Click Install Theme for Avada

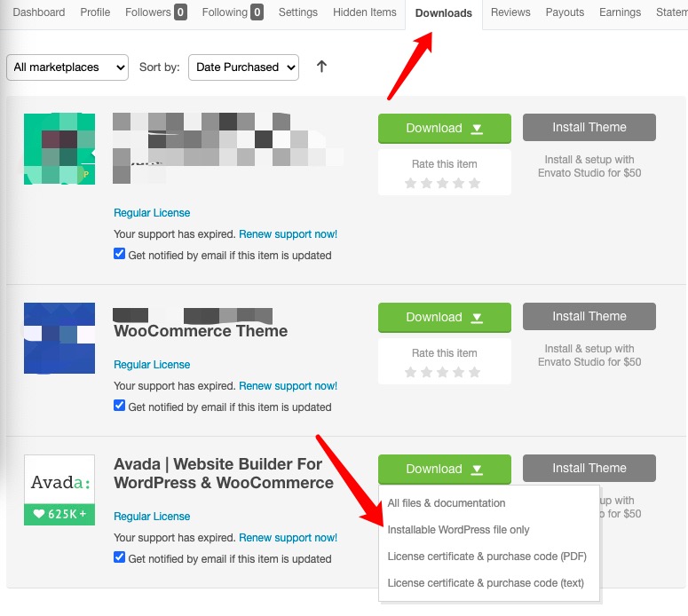tap(589, 468)
